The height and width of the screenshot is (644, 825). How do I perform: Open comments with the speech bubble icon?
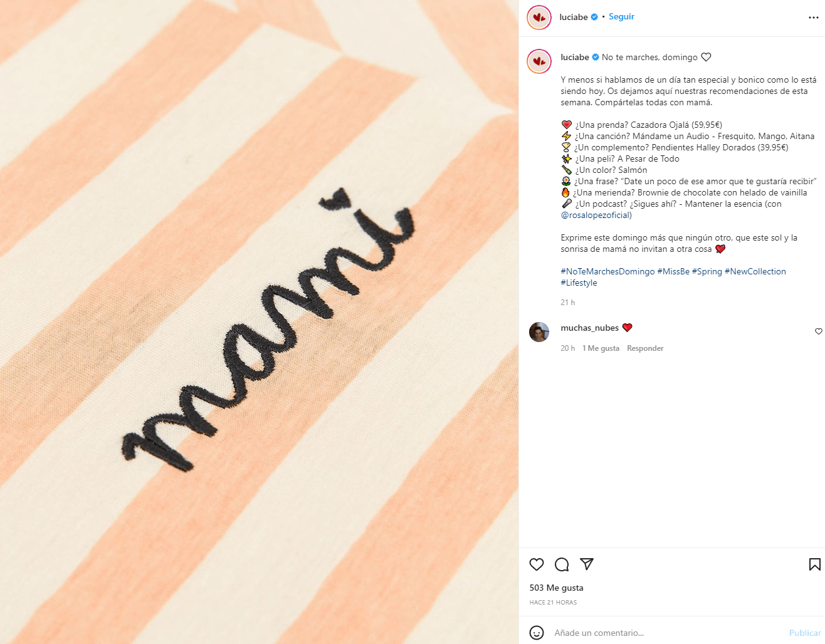(x=562, y=564)
